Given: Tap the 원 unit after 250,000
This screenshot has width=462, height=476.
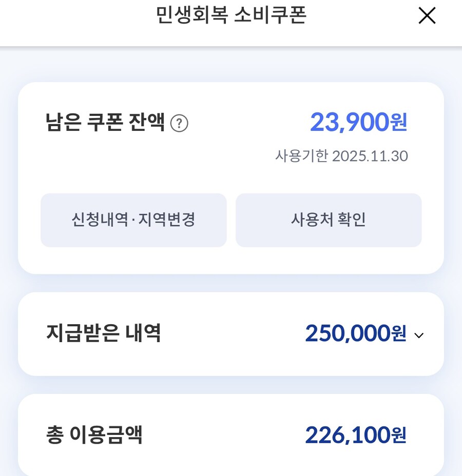Looking at the screenshot, I should tap(399, 334).
